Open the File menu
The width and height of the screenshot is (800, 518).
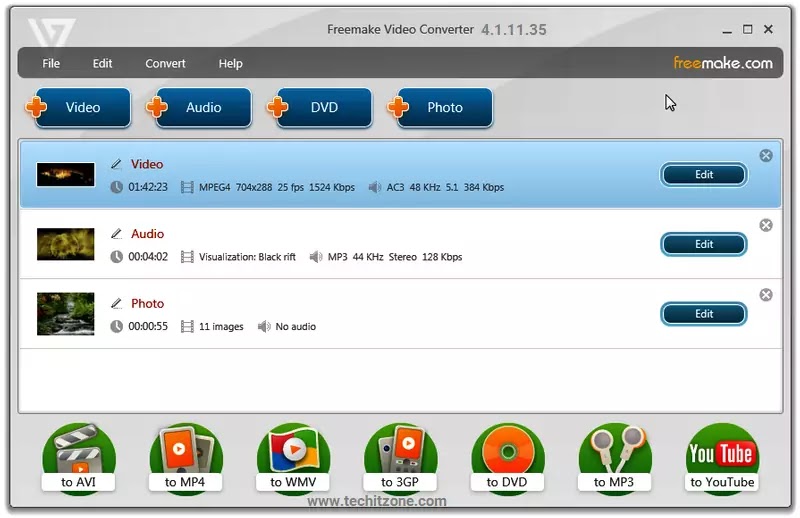(51, 63)
